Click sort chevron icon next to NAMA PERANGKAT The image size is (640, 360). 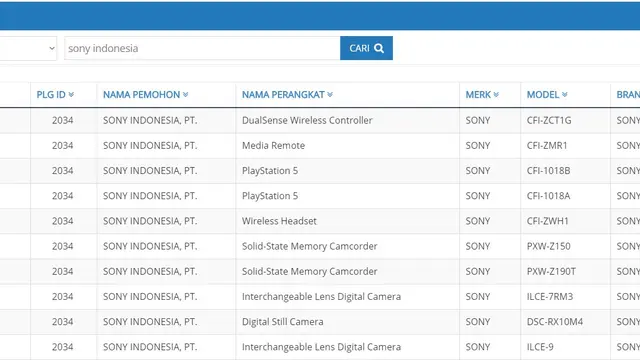tap(330, 95)
